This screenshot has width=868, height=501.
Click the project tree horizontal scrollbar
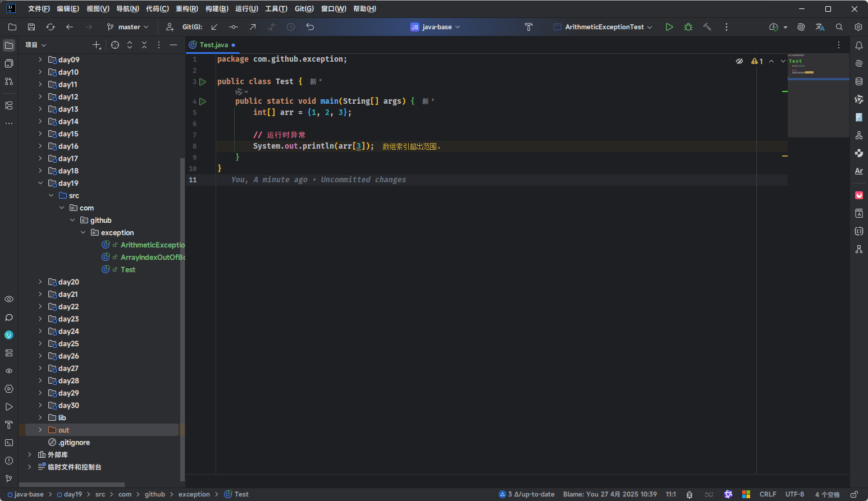coord(72,485)
